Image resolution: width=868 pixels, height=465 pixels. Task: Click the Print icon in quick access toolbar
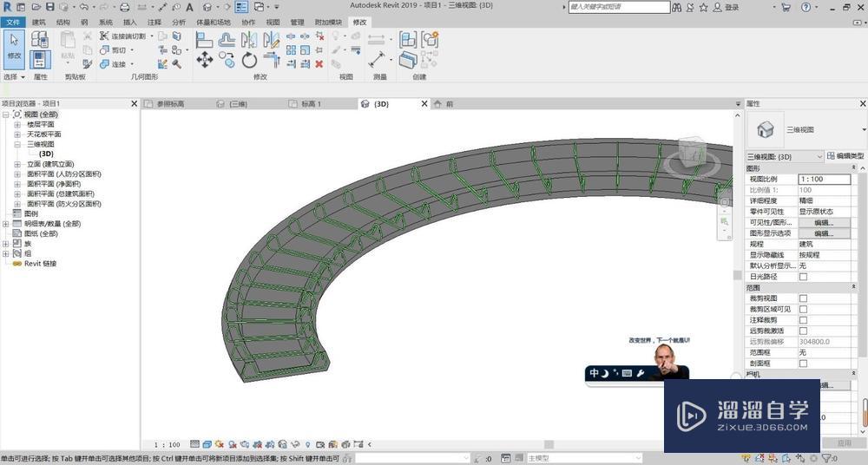tap(124, 7)
